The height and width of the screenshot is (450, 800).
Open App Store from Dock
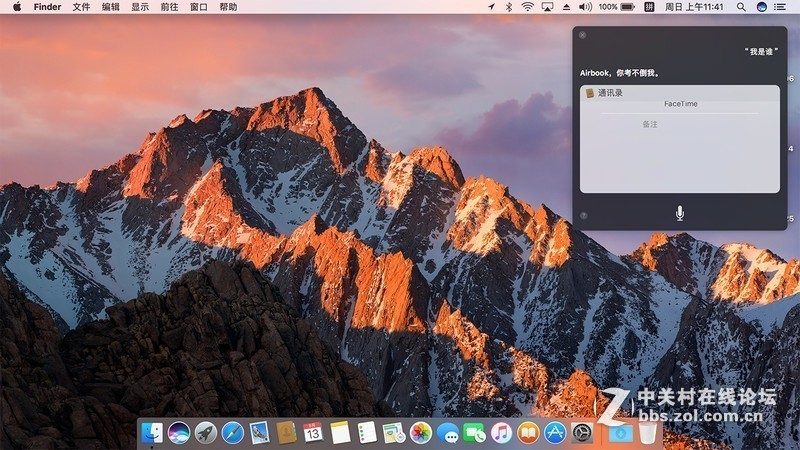[555, 433]
